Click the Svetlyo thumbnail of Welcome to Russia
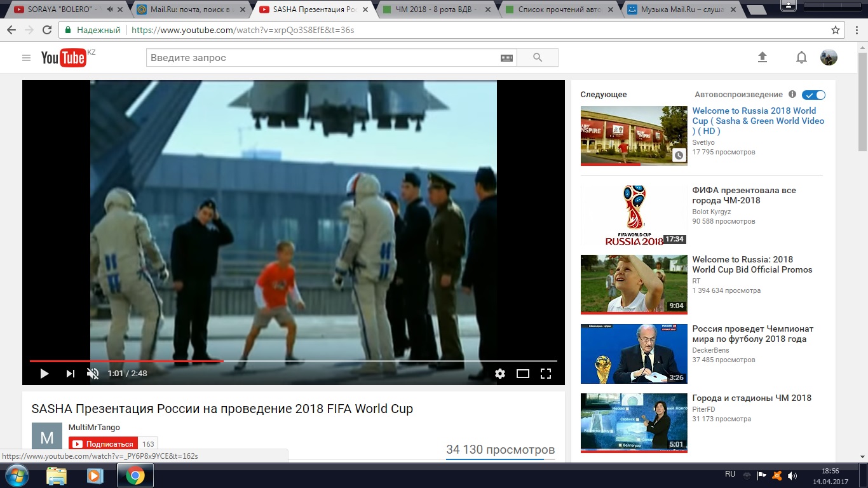This screenshot has width=868, height=488. point(634,136)
